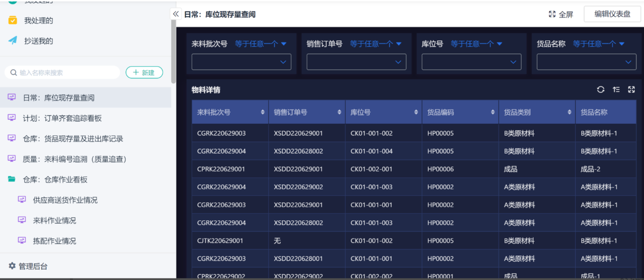
Task: Click dashboard icon beside 计划：订单齐套追踪看板
Action: click(12, 118)
